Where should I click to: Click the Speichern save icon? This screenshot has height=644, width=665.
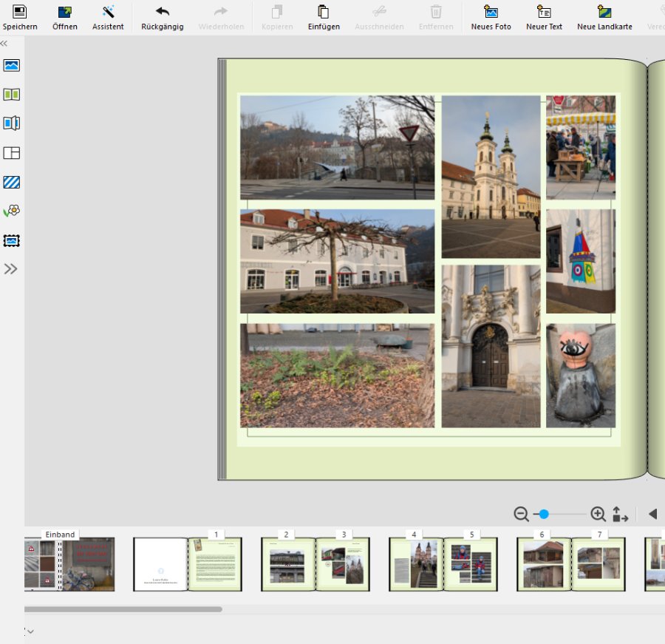coord(20,13)
